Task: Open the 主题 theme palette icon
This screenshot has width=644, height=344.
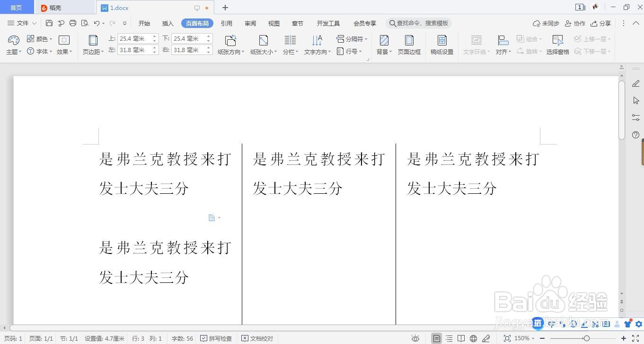Action: (x=14, y=40)
